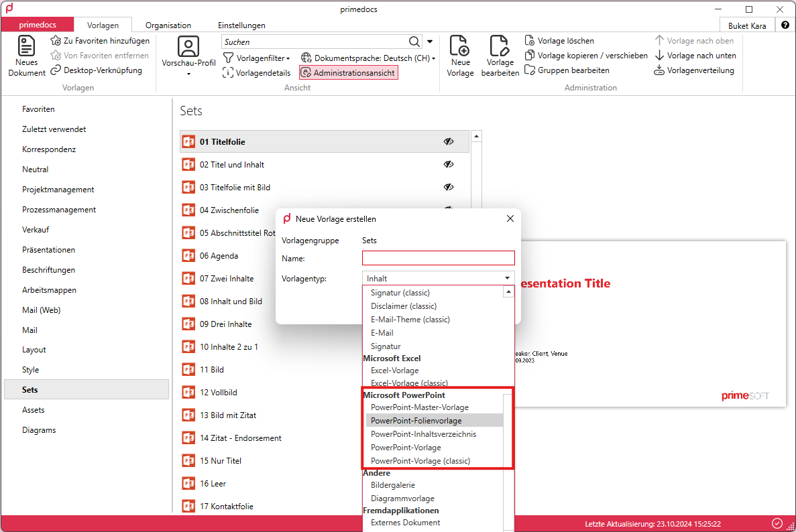796x532 pixels.
Task: Open the search options dropdown arrow
Action: [x=429, y=42]
